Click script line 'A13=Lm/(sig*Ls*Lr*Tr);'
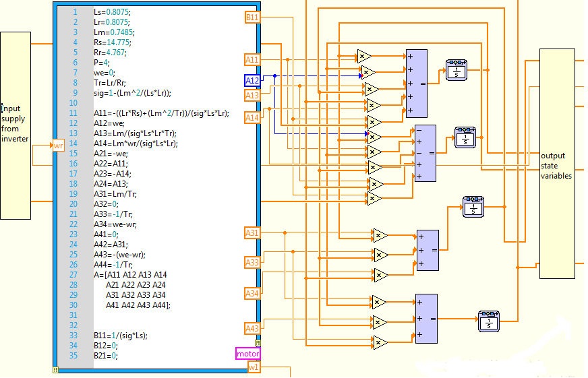 (135, 133)
